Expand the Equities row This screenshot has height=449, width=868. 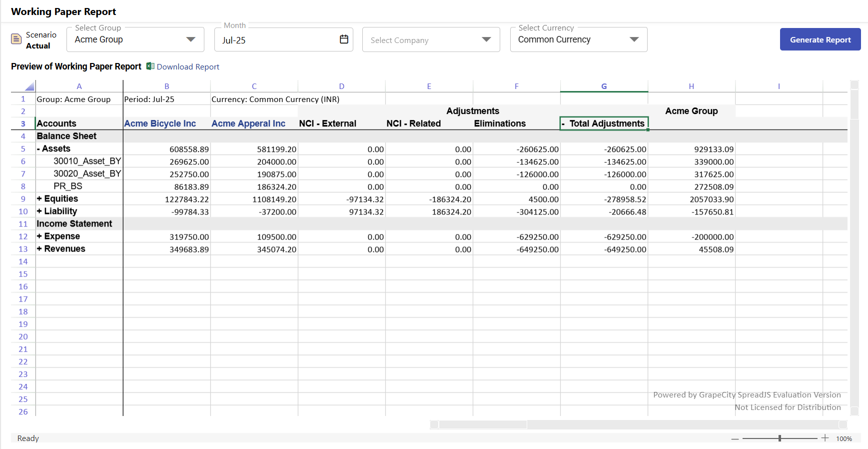coord(39,198)
